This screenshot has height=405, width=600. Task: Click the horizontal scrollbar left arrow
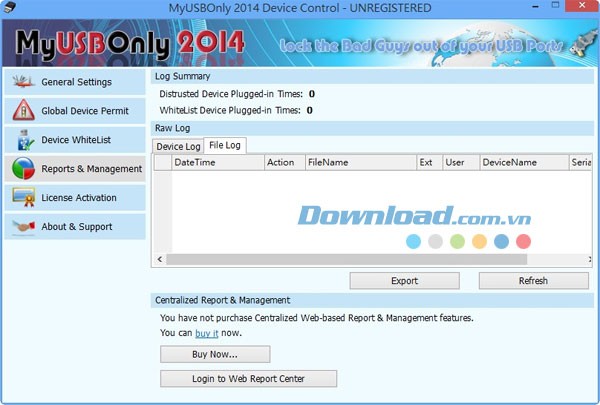click(x=158, y=260)
